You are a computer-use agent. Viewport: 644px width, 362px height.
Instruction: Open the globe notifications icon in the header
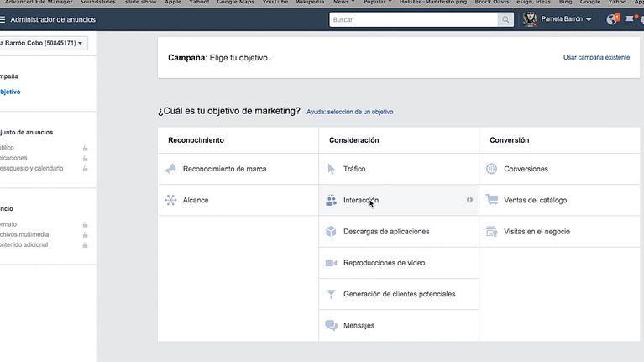click(611, 19)
